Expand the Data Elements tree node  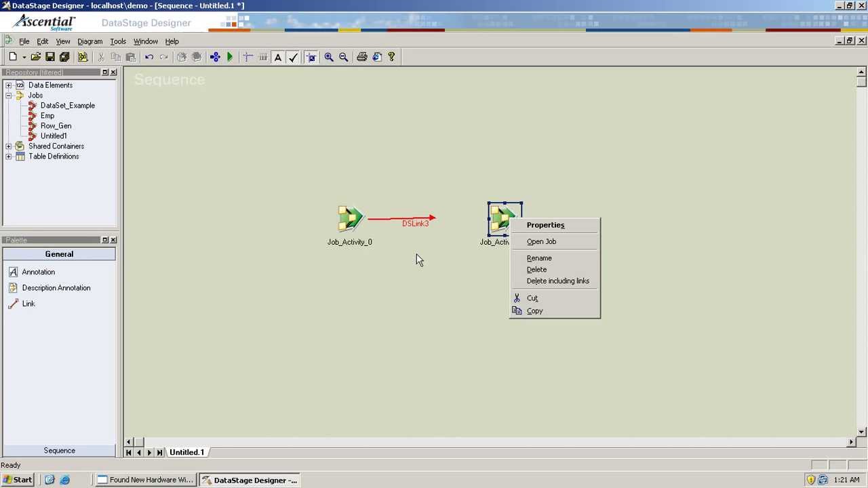(8, 85)
